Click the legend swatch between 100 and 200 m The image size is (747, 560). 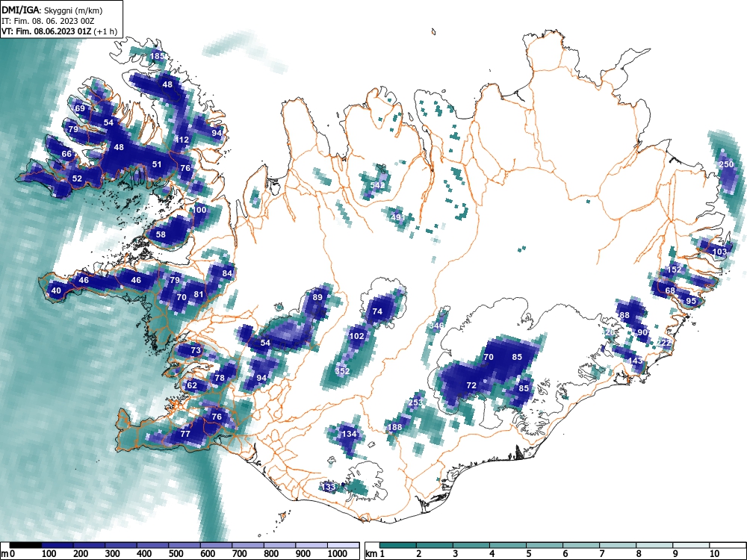point(57,545)
